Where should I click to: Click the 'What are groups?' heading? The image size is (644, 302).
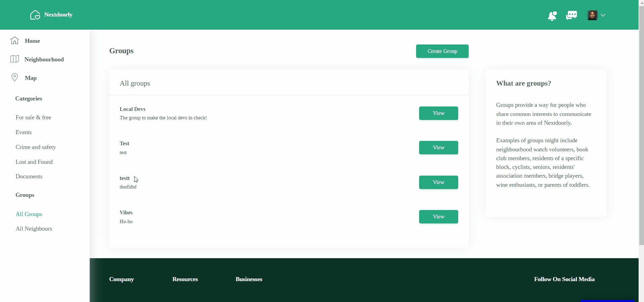524,83
